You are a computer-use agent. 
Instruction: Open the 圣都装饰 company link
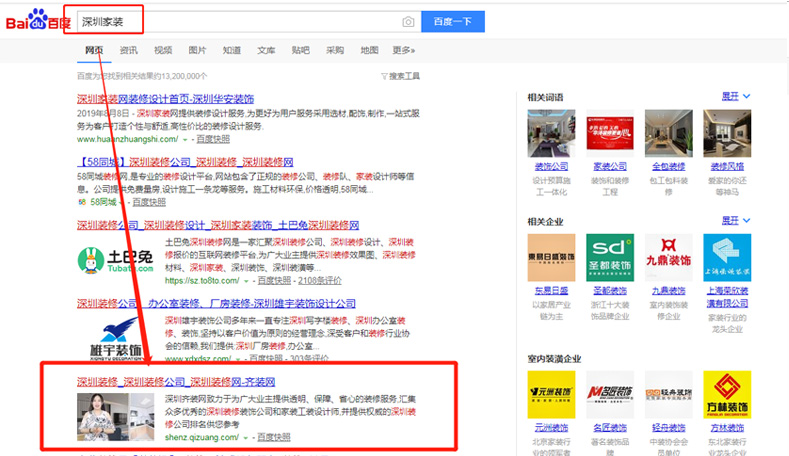point(610,290)
